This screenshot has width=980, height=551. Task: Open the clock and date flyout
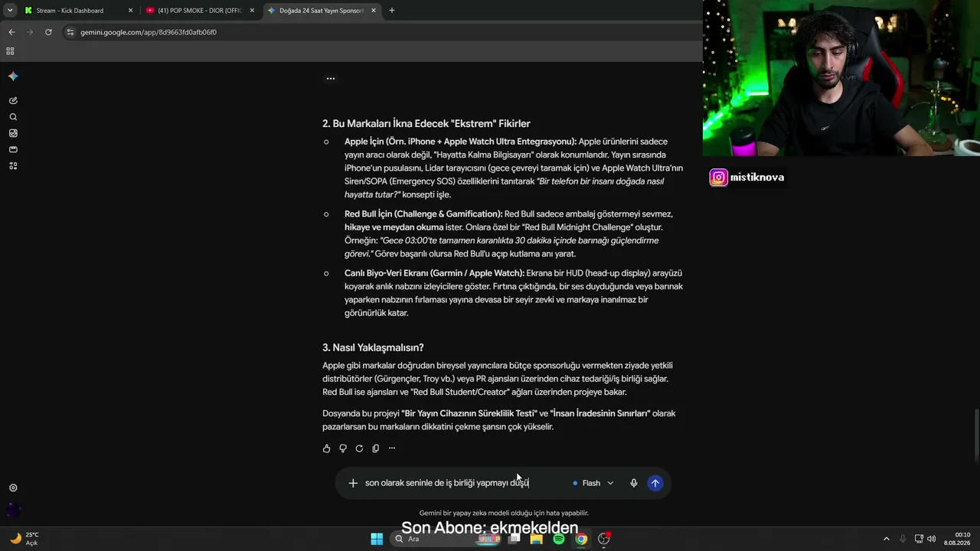pos(959,539)
